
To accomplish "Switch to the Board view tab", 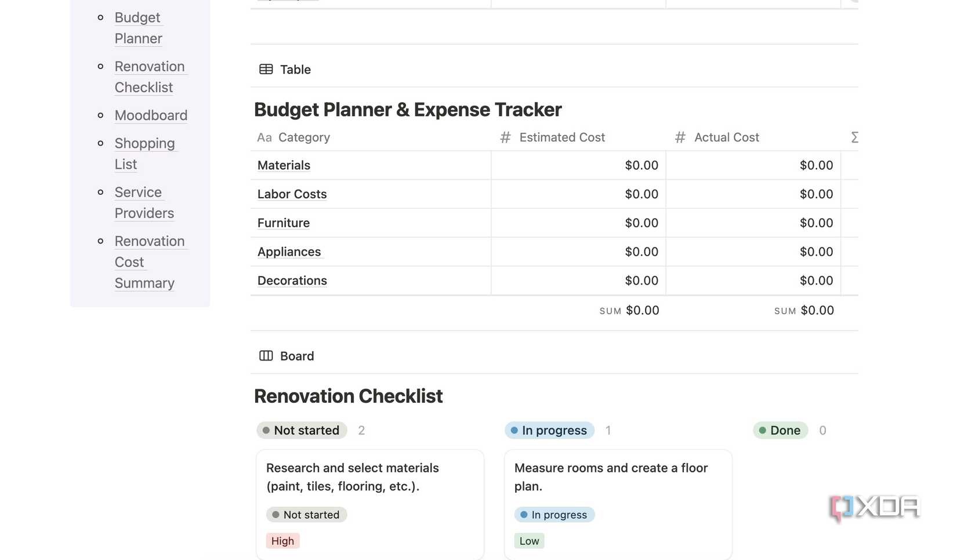I will 296,356.
